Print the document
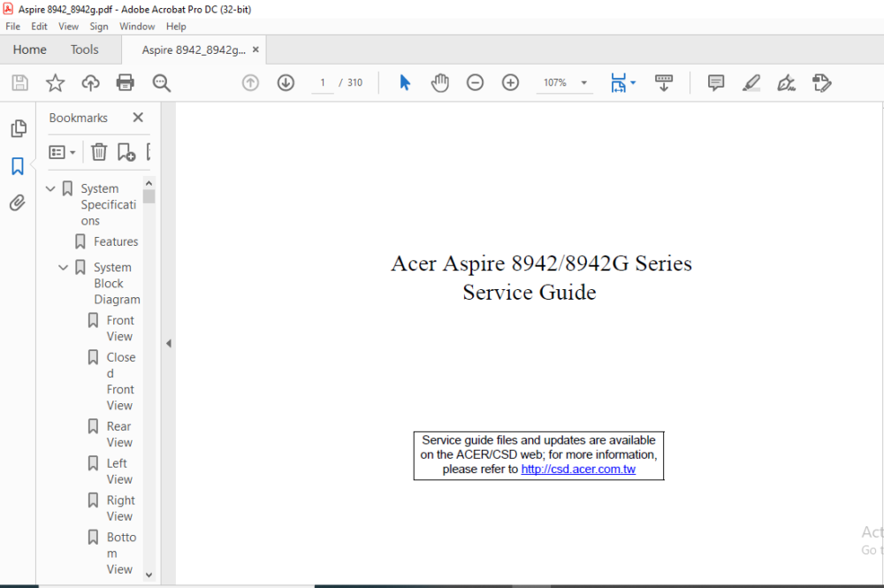The image size is (884, 588). click(126, 83)
